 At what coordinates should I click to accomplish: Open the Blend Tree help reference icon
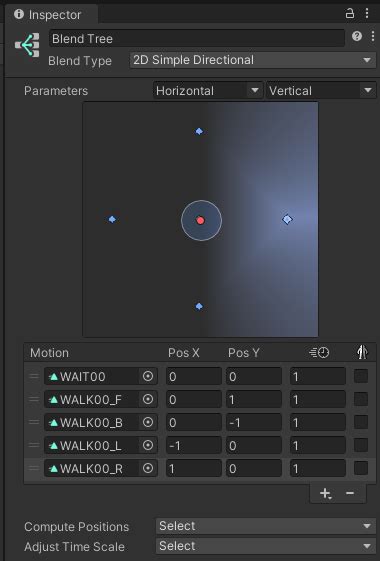click(x=357, y=36)
